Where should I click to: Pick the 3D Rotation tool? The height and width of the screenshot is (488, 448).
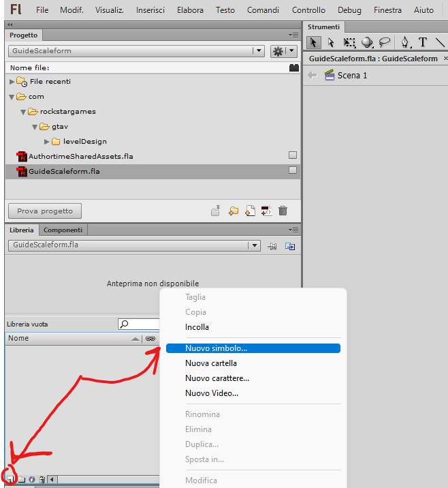click(x=367, y=42)
